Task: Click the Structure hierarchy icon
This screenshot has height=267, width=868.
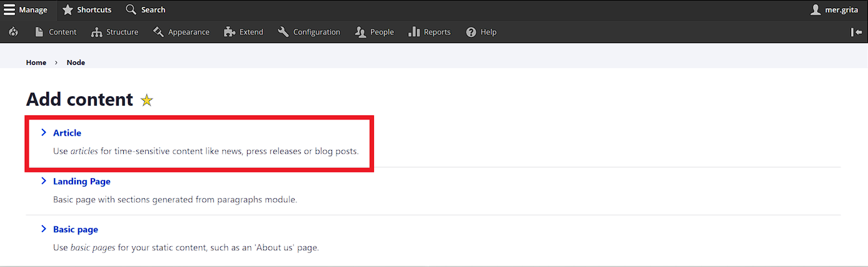Action: pos(96,32)
